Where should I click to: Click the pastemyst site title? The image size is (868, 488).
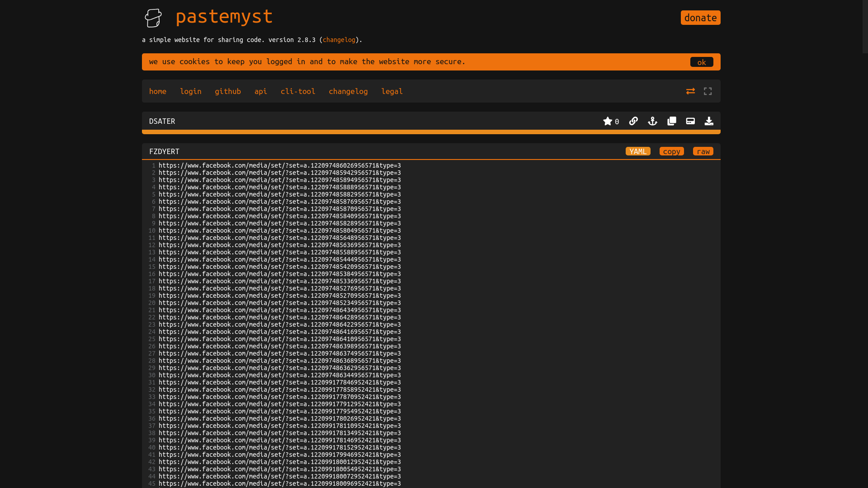(224, 17)
